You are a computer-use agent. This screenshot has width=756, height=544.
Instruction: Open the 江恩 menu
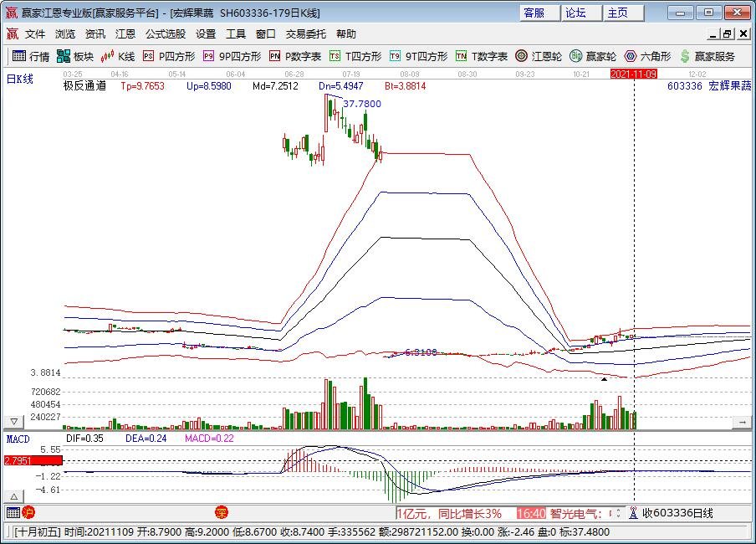click(x=125, y=33)
